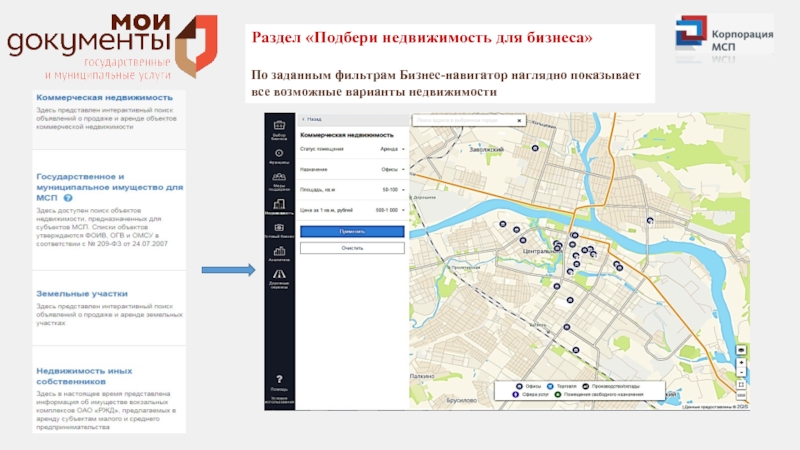Click the 2GIS data attribution text
This screenshot has width=800, height=450.
[x=715, y=407]
